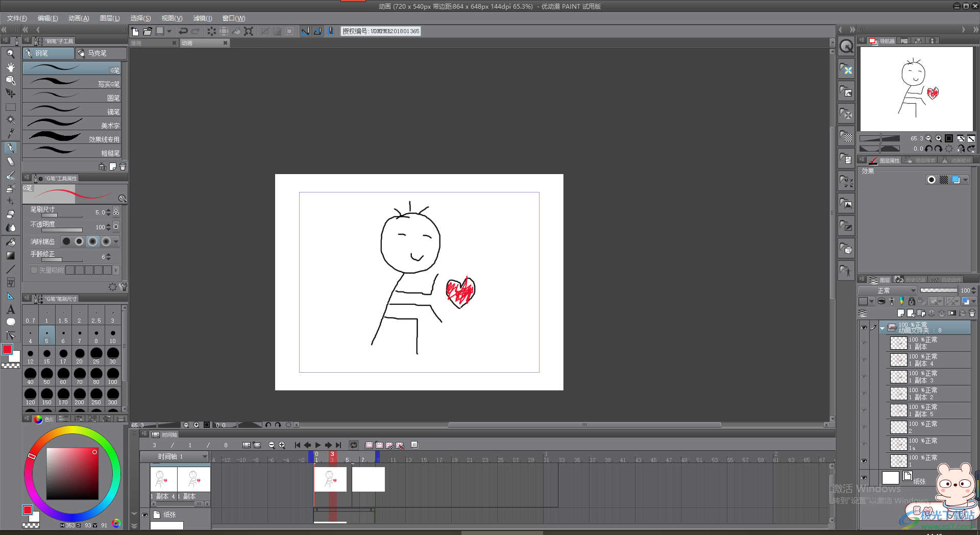Toggle lock layer icon
This screenshot has width=980, height=535.
[x=912, y=301]
